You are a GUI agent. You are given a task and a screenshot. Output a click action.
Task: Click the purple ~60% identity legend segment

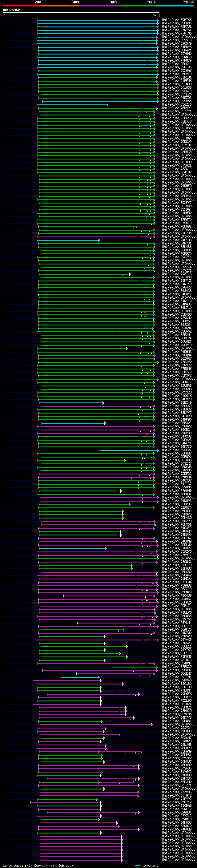pyautogui.click(x=98, y=6)
